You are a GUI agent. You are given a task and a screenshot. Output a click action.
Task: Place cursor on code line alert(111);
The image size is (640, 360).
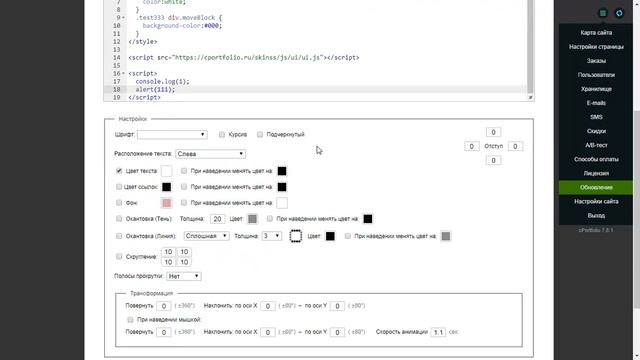[155, 89]
